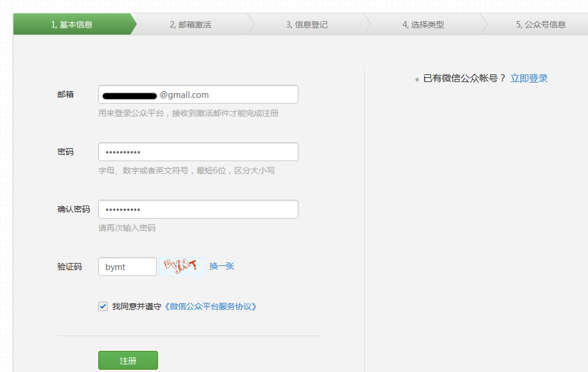Click the captcha image
The image size is (588, 372).
pyautogui.click(x=182, y=267)
